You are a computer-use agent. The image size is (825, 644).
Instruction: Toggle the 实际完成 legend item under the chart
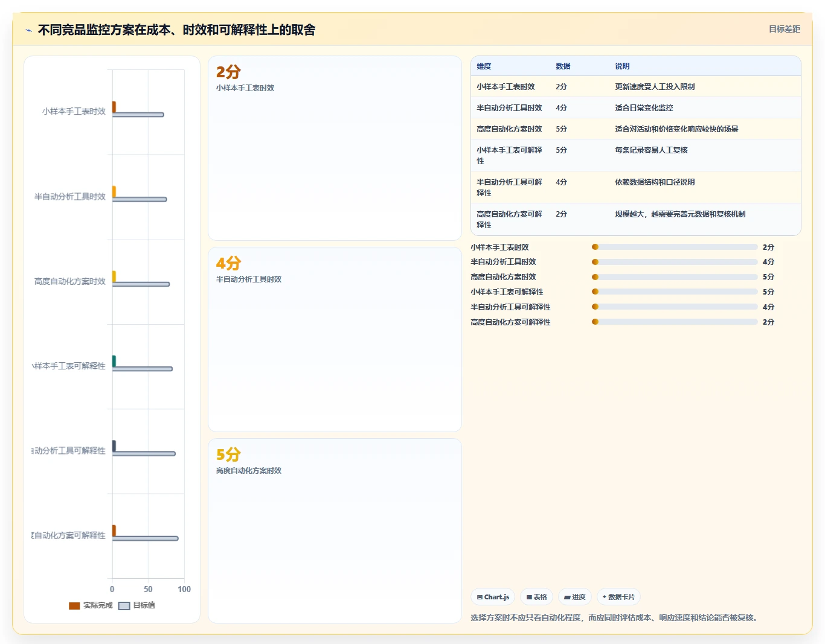pos(91,605)
